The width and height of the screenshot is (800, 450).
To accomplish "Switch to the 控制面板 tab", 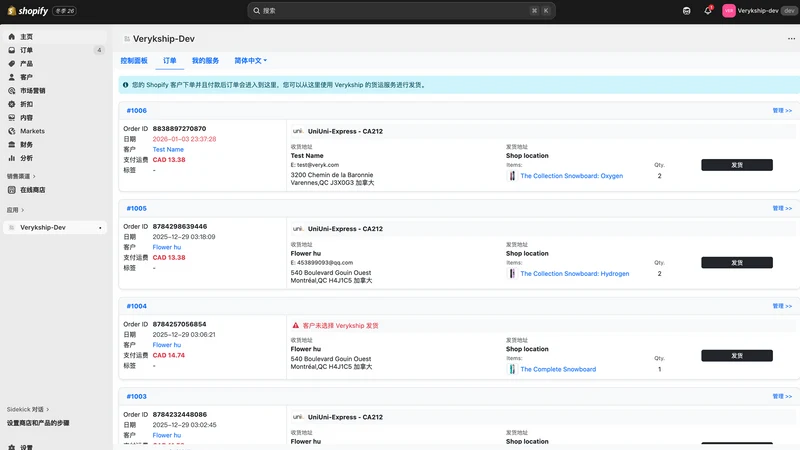I will pyautogui.click(x=134, y=61).
